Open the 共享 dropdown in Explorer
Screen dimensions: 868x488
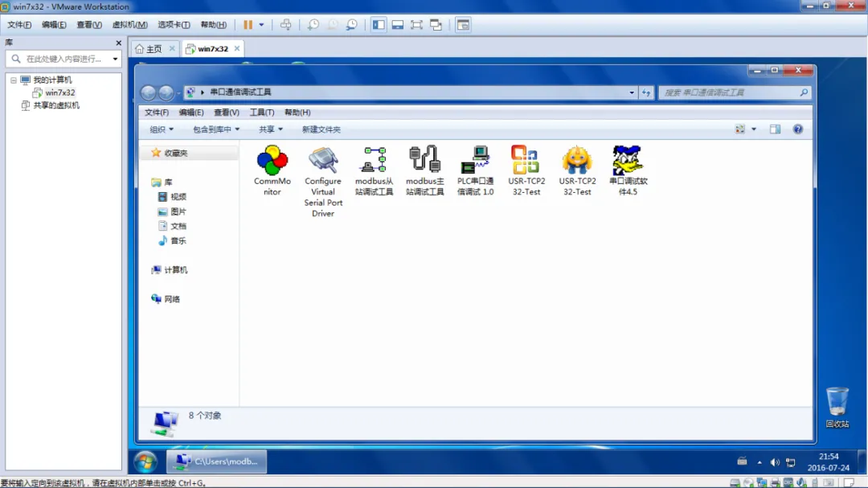pyautogui.click(x=271, y=129)
